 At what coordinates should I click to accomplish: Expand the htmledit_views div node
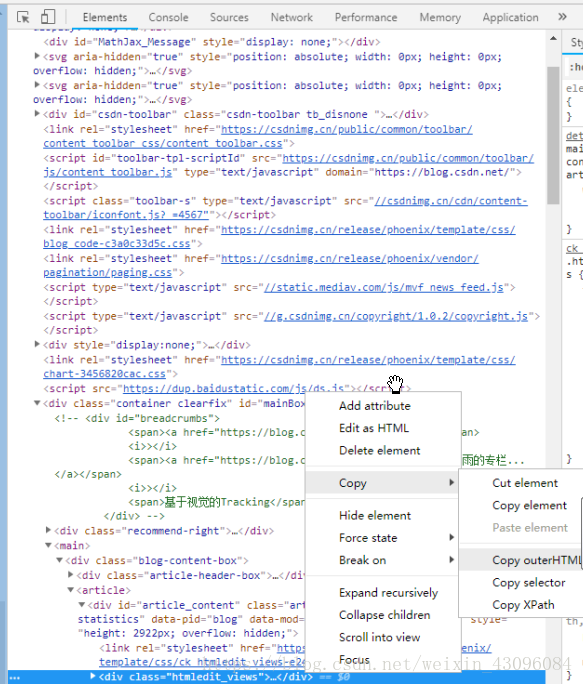point(93,676)
